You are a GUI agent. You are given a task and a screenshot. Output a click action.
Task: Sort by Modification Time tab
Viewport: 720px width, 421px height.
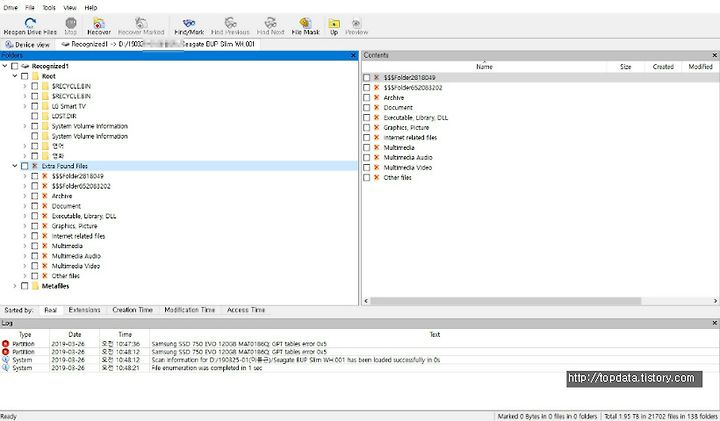[190, 310]
